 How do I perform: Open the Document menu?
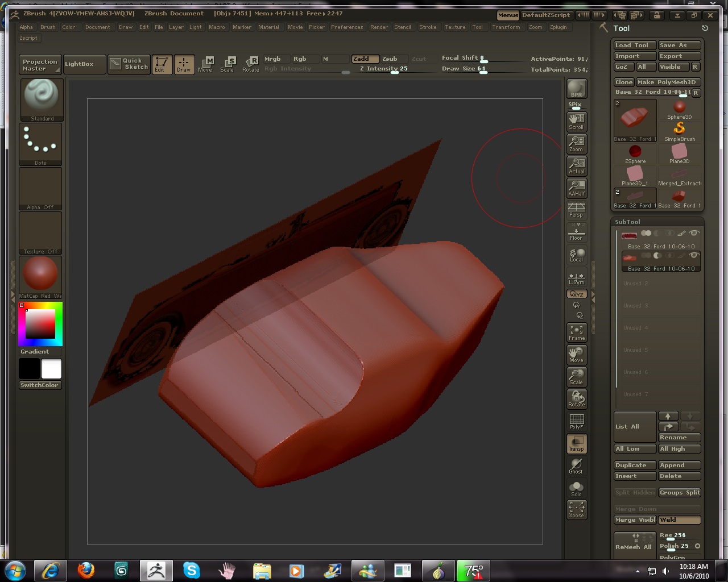98,27
